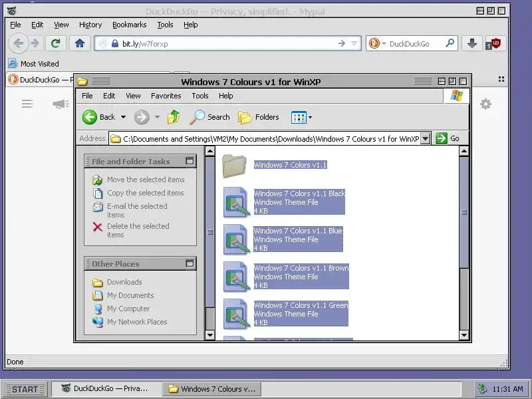
Task: Switch to DuckDuckGo taskbar button
Action: pyautogui.click(x=105, y=388)
